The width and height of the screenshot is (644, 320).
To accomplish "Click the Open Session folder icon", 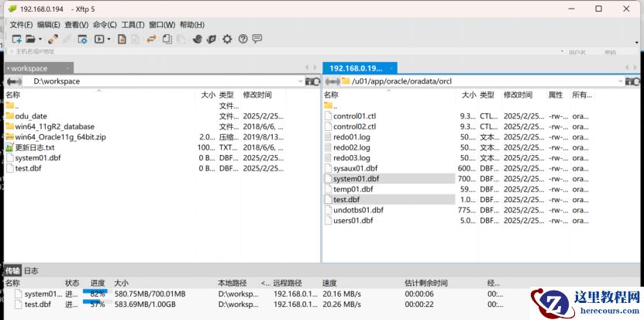I will (29, 39).
